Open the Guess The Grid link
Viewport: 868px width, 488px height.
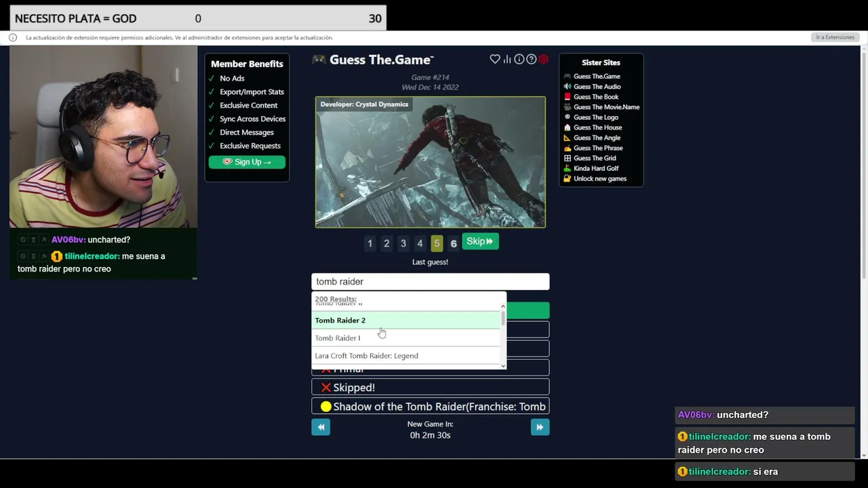(x=595, y=159)
